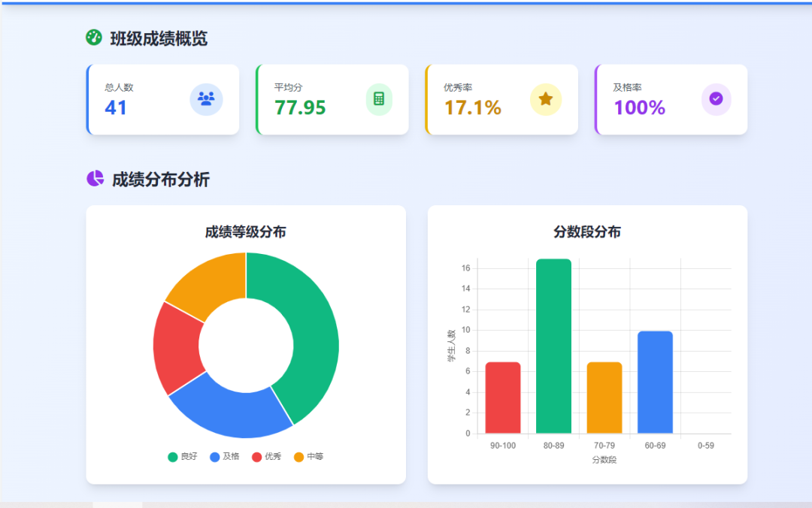Click the green legend dot for 良好

coord(173,456)
